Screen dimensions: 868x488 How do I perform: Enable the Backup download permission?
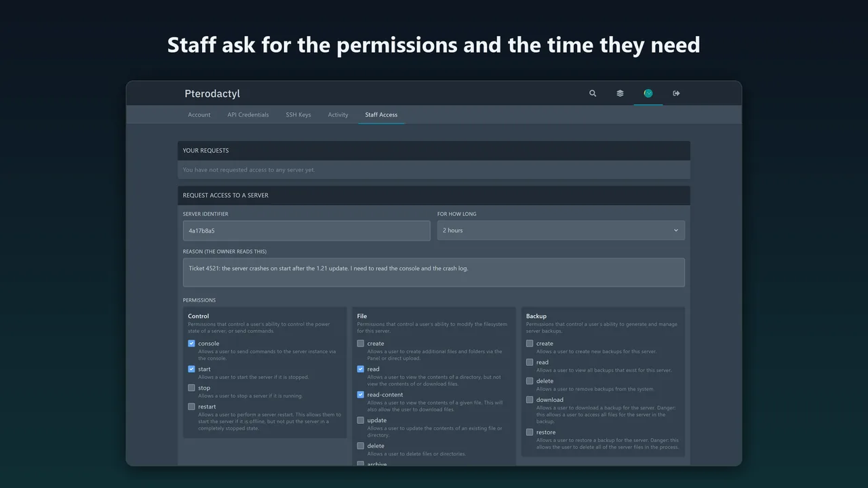coord(530,400)
